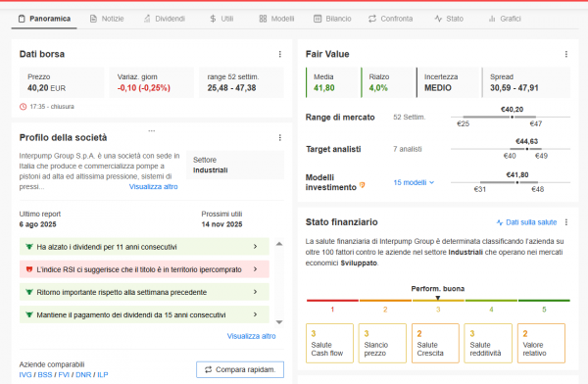Select the Salute Crescita card
Screen dimensions: 588x384
(x=435, y=344)
